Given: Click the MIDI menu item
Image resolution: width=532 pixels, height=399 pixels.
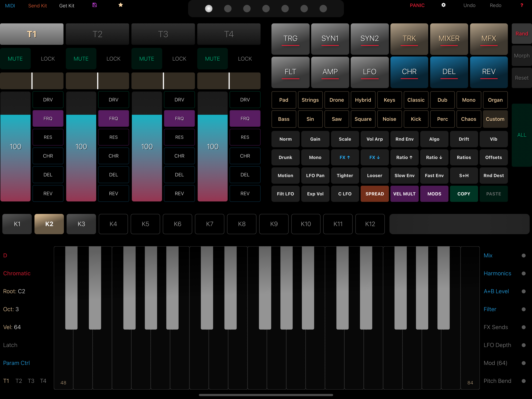Looking at the screenshot, I should [10, 5].
